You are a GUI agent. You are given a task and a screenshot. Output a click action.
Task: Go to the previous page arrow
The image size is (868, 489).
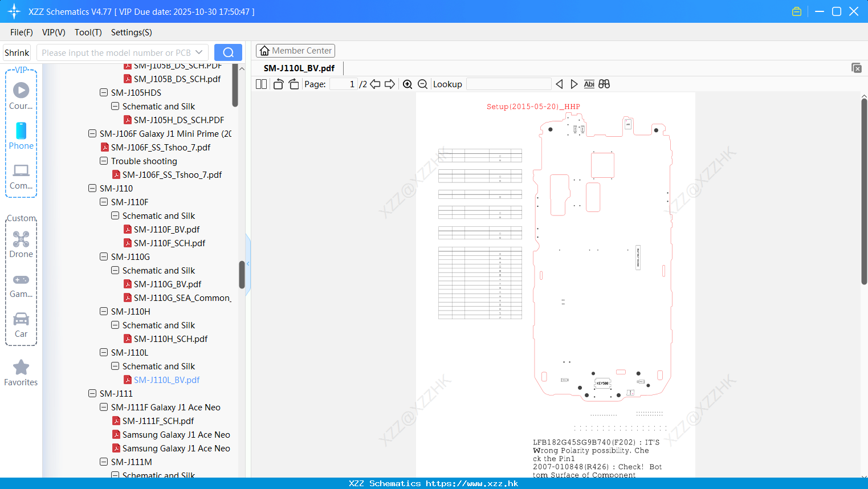375,84
